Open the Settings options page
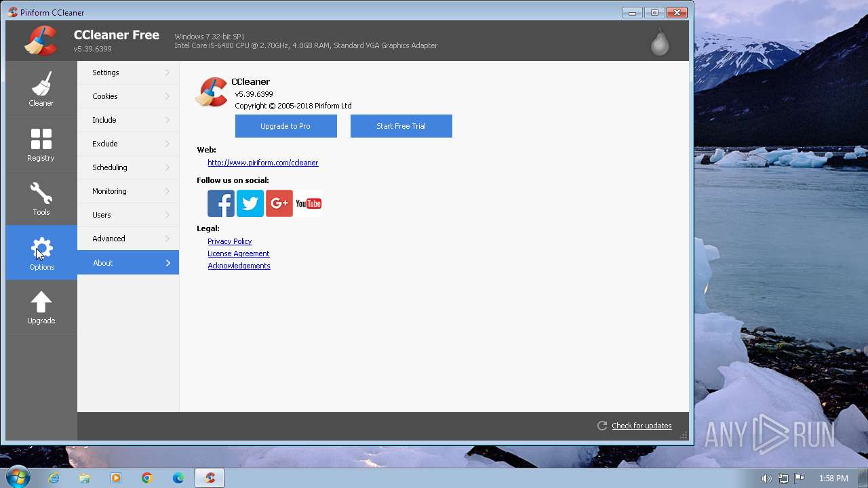This screenshot has height=488, width=868. (128, 73)
